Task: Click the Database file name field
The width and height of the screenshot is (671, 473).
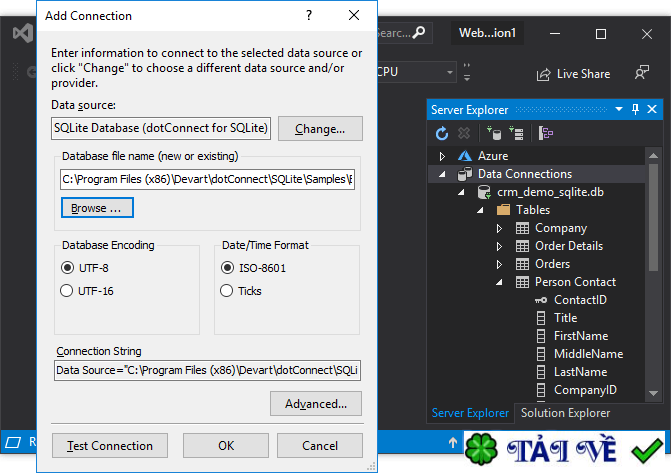Action: [208, 179]
